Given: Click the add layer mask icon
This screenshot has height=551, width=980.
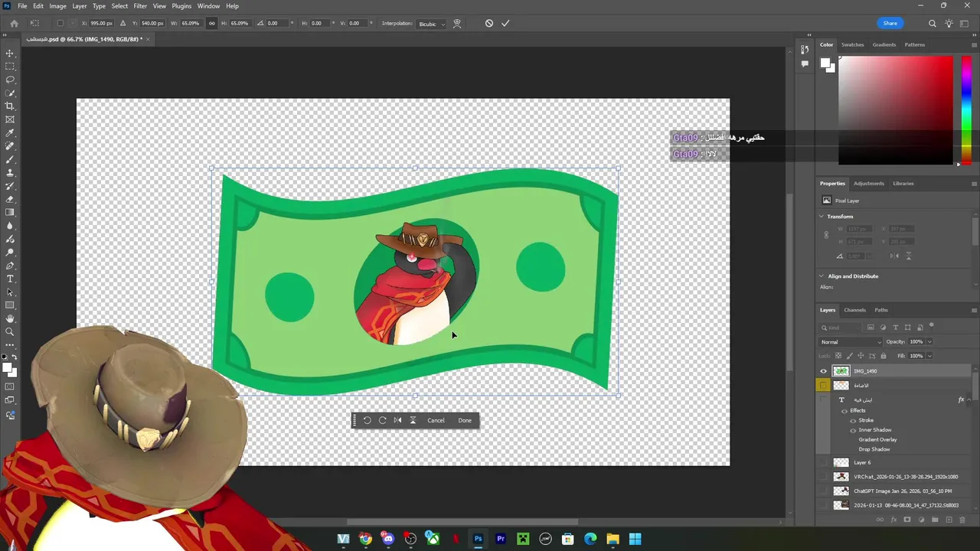Looking at the screenshot, I should pyautogui.click(x=907, y=520).
